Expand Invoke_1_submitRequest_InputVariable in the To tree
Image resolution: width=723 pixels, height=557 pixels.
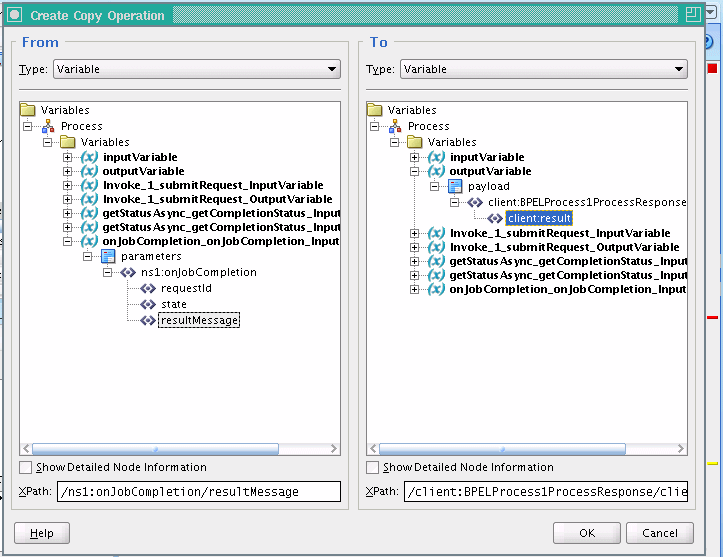pos(415,233)
